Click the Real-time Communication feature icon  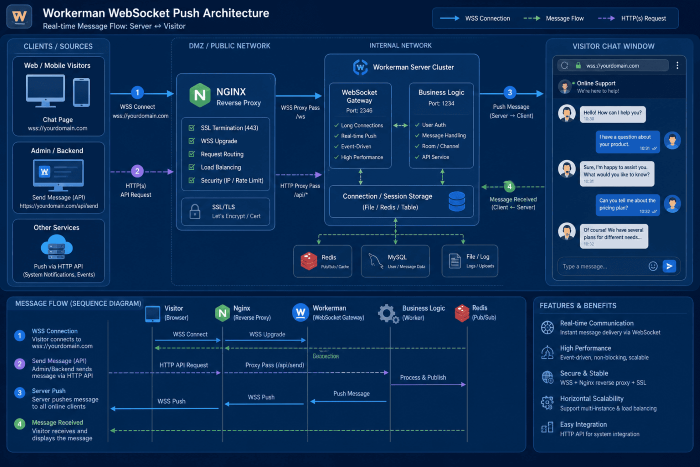pos(547,327)
